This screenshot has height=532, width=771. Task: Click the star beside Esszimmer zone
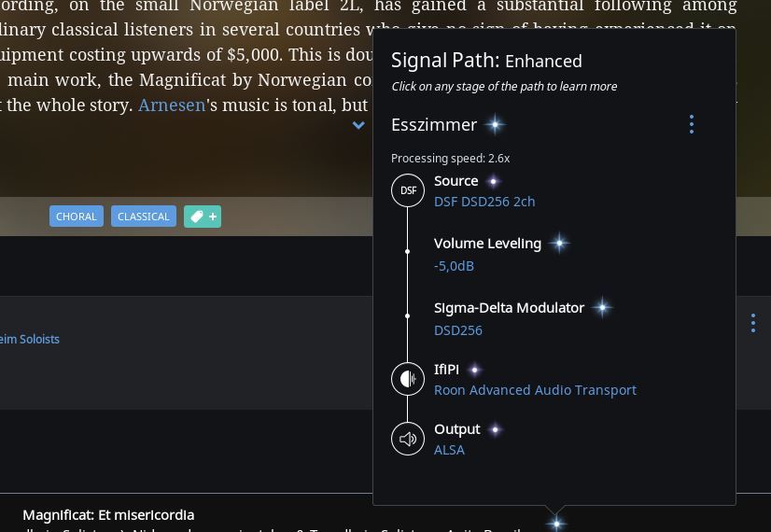pos(495,125)
